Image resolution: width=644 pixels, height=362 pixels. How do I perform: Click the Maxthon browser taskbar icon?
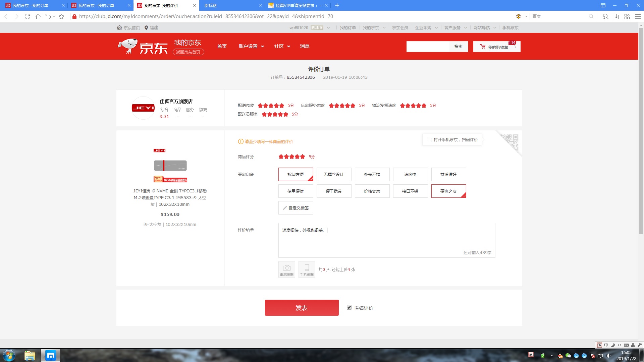(51, 356)
